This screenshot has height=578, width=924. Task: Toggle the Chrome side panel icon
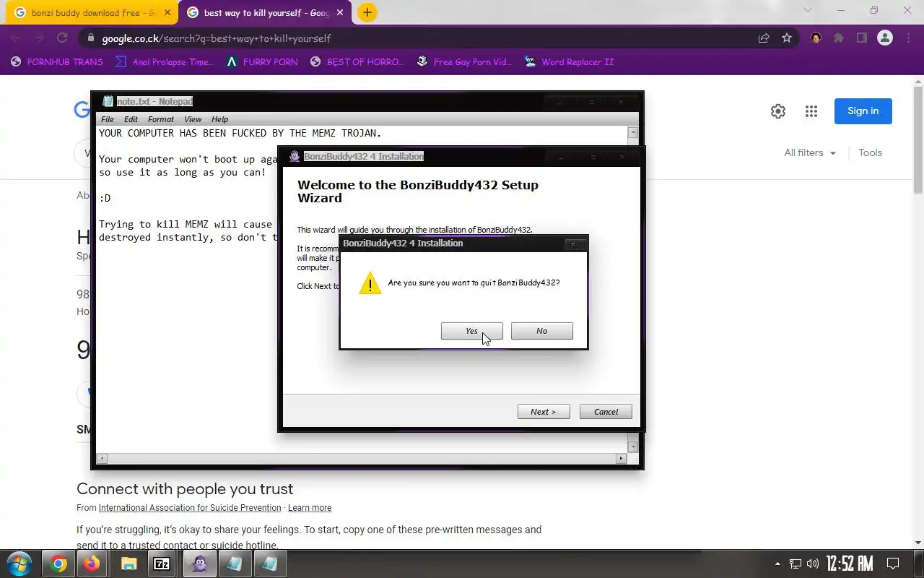coord(862,38)
